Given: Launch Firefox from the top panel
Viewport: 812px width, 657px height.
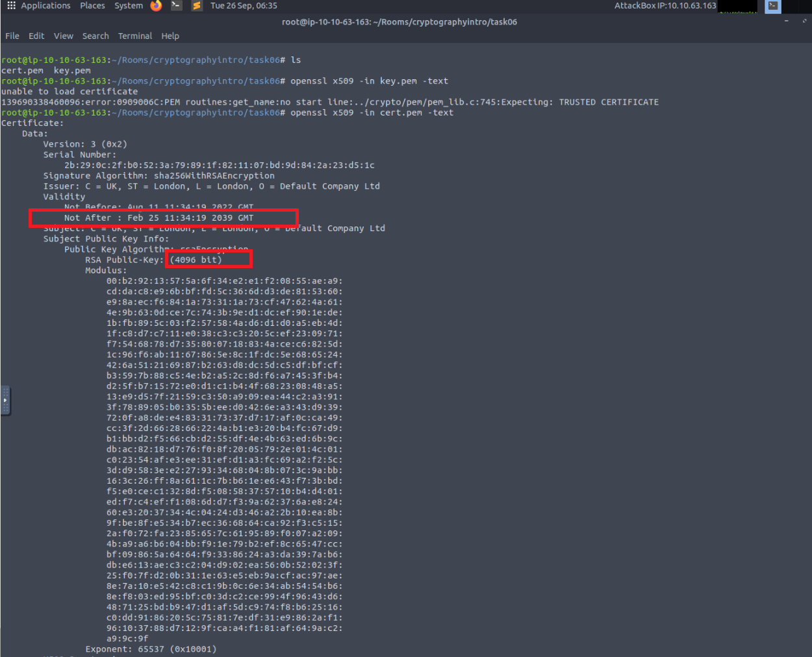Looking at the screenshot, I should click(156, 6).
